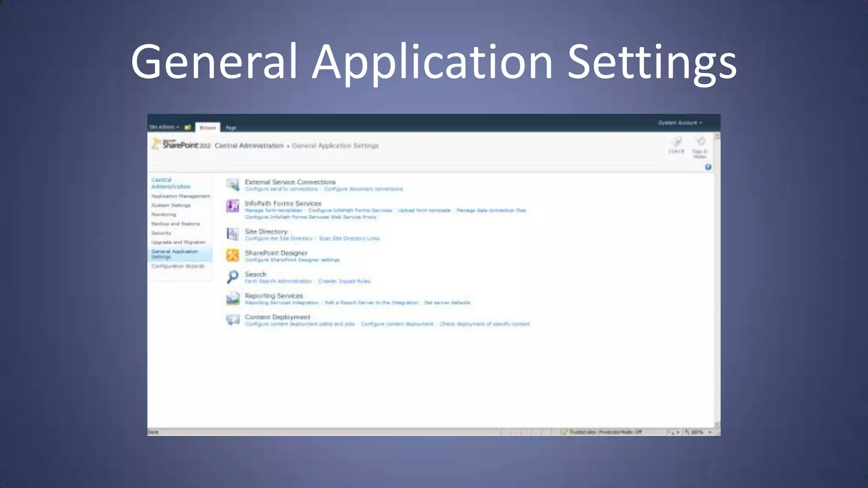Click the I Like It icon
This screenshot has height=488, width=868.
pos(677,141)
